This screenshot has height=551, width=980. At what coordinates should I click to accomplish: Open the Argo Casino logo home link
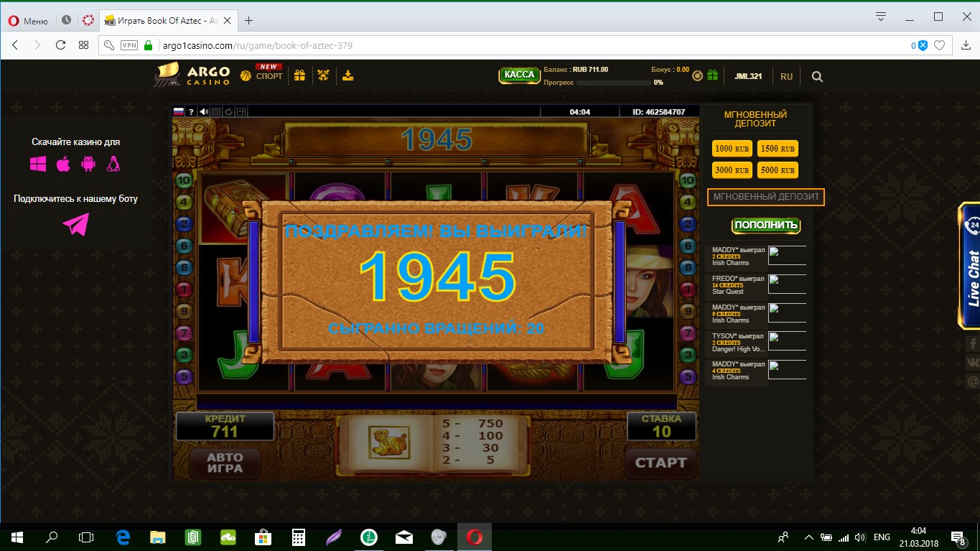coord(192,75)
